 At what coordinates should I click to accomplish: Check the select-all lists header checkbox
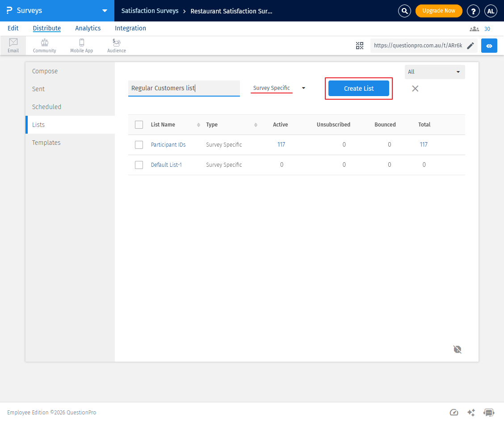(139, 125)
